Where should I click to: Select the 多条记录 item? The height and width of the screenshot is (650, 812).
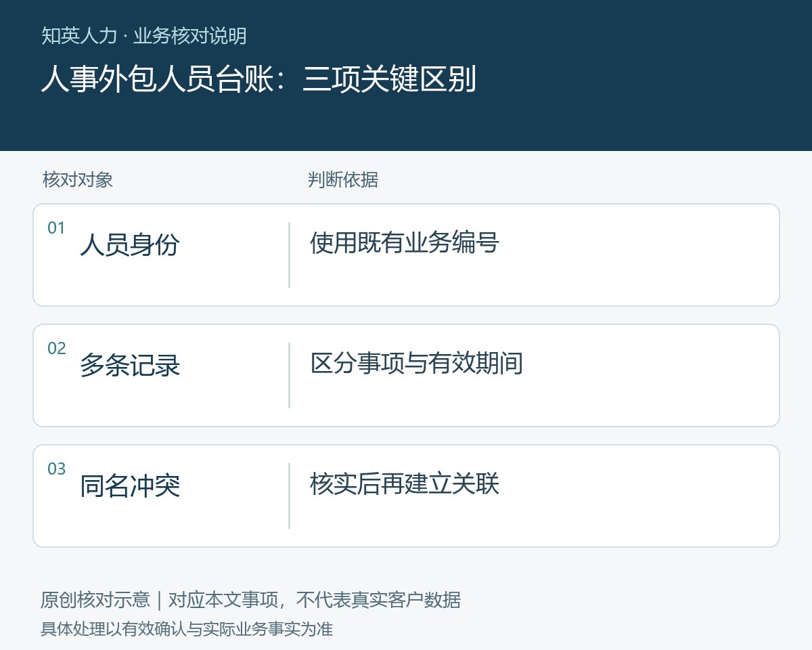pos(130,365)
